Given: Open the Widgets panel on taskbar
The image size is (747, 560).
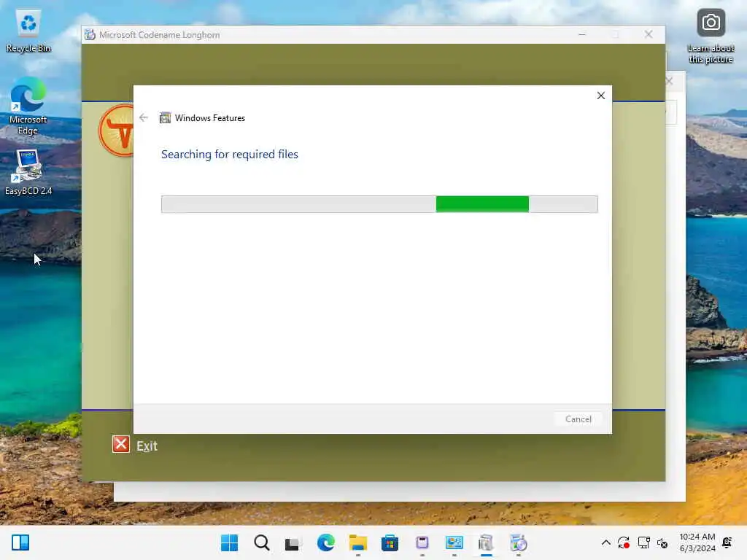Looking at the screenshot, I should [20, 542].
